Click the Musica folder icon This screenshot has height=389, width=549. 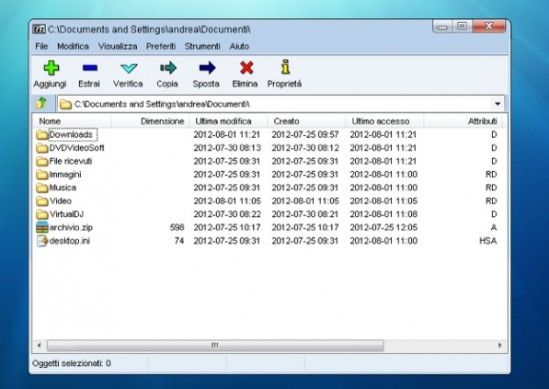click(42, 188)
